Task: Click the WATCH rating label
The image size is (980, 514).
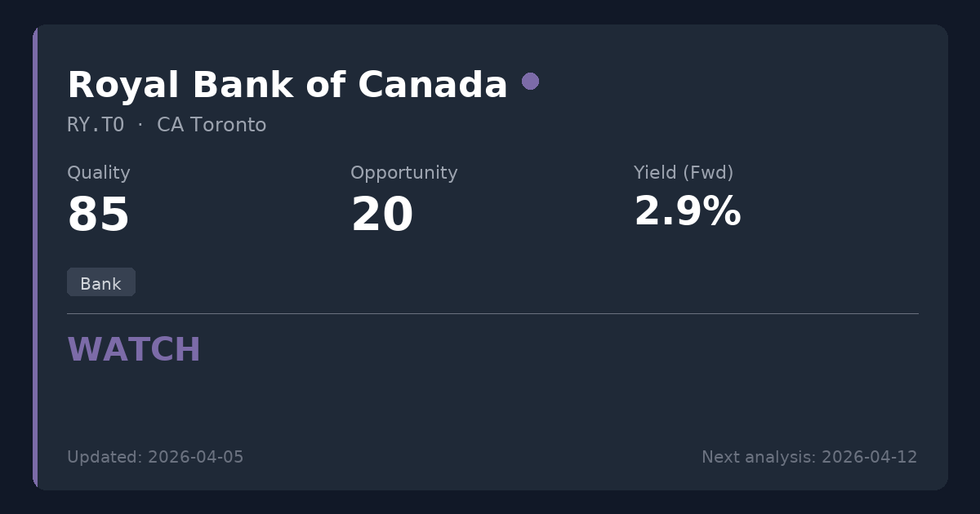Action: tap(134, 350)
